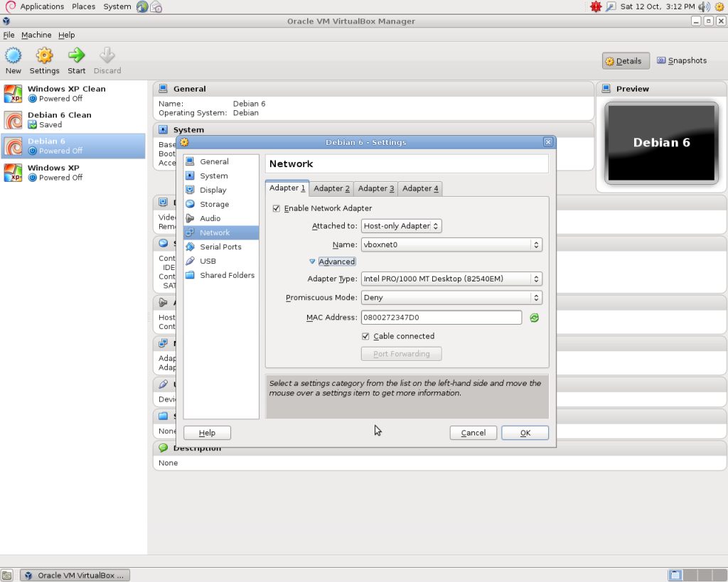Open the Machine menu
This screenshot has height=582, width=728.
tap(36, 35)
